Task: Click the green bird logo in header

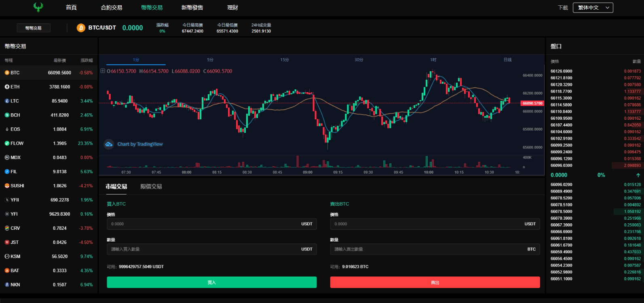Action: pos(38,7)
